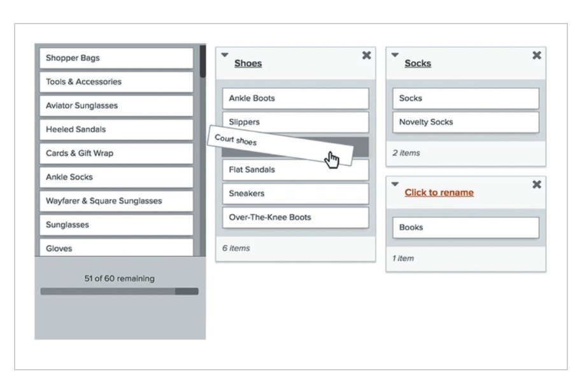Click the Novelty Socks card

[466, 122]
